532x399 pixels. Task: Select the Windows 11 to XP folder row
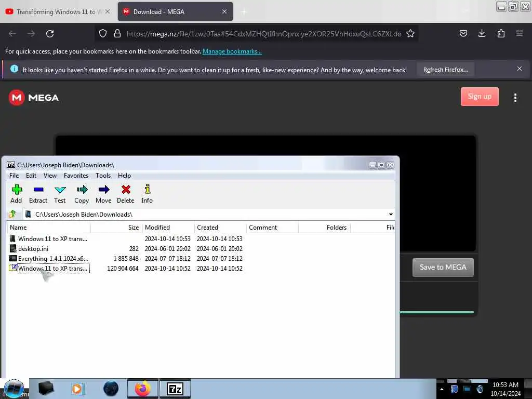pos(200,239)
